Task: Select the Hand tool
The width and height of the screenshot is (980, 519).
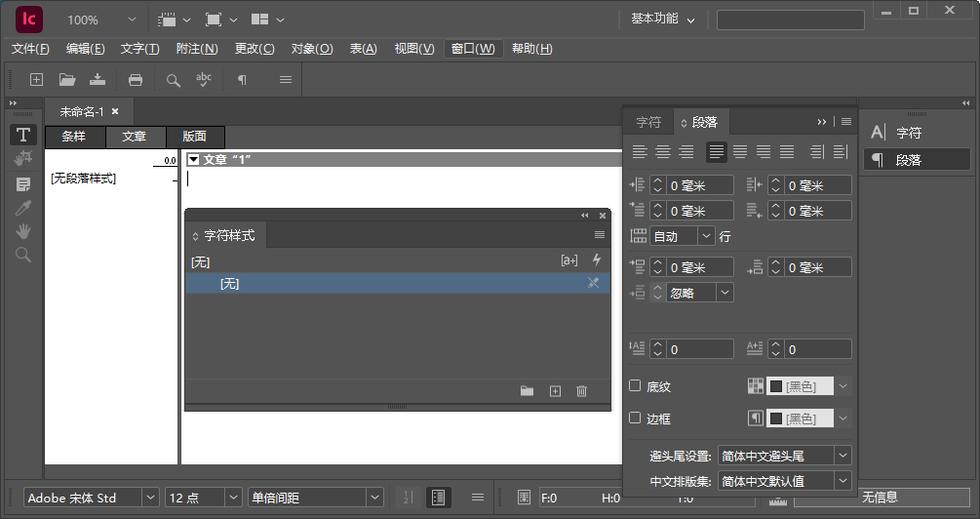Action: point(23,231)
